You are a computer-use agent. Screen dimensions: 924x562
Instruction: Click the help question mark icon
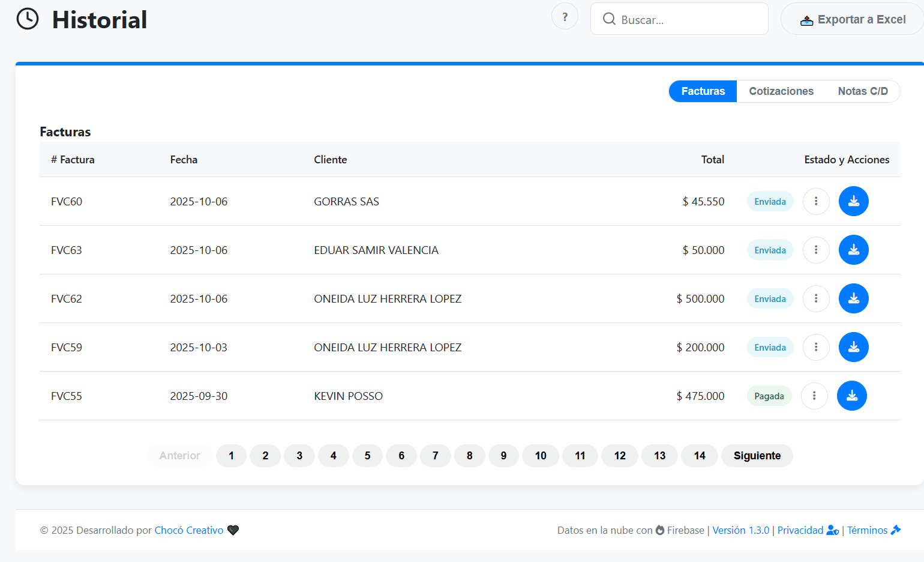coord(565,17)
